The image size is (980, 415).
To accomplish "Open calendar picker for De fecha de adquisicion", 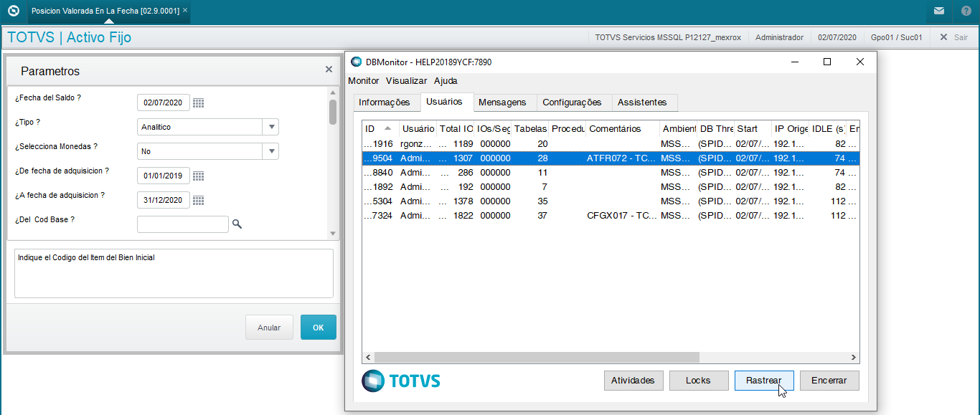I will (199, 176).
